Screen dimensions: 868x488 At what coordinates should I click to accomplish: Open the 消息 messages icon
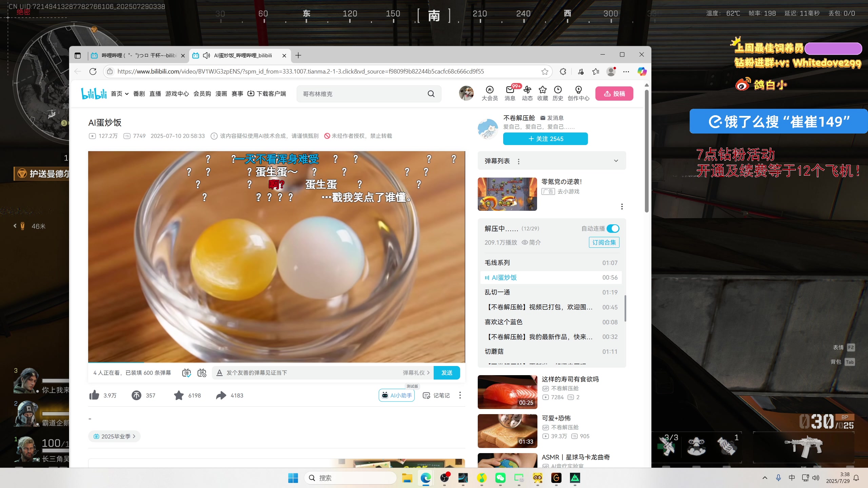click(510, 94)
